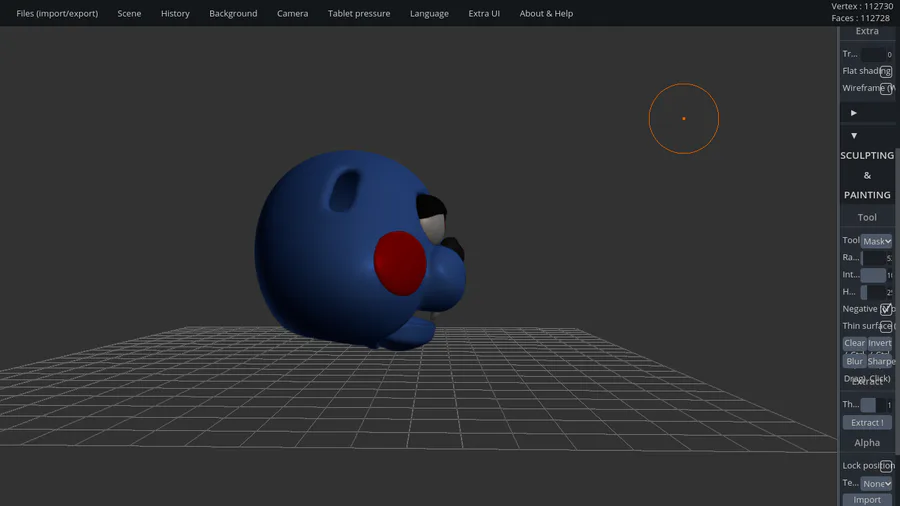
Task: Adjust the Radius slider
Action: tap(873, 258)
